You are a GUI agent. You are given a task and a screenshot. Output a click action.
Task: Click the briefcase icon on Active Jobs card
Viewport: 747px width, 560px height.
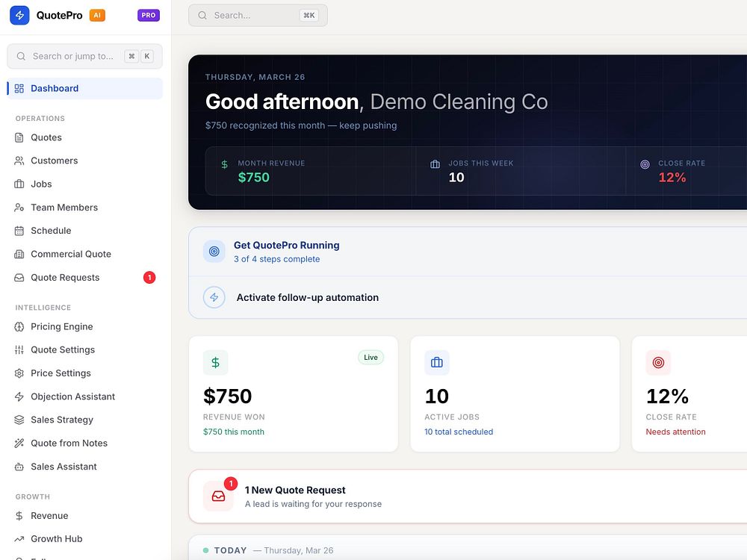click(437, 363)
